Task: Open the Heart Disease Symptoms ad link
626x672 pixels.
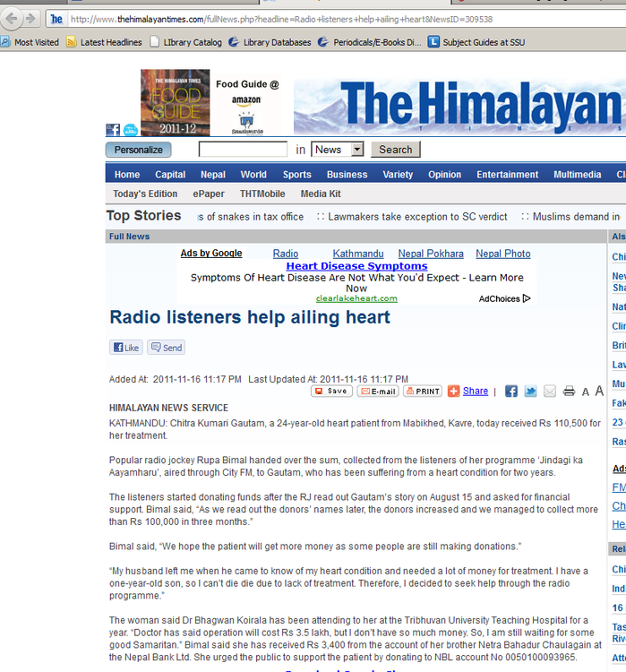Action: pyautogui.click(x=356, y=266)
